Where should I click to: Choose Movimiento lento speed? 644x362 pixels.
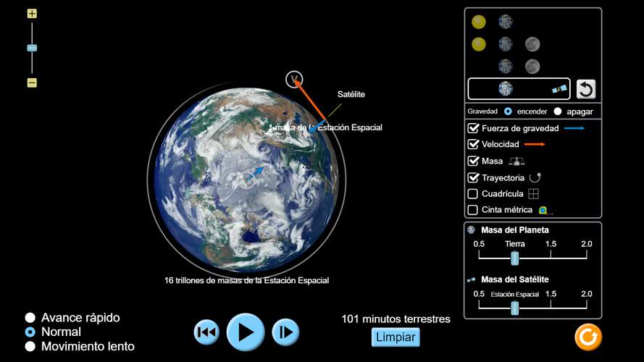pyautogui.click(x=30, y=346)
